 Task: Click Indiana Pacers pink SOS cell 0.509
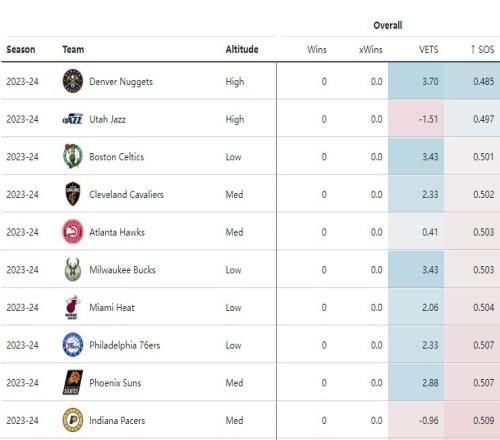click(472, 420)
